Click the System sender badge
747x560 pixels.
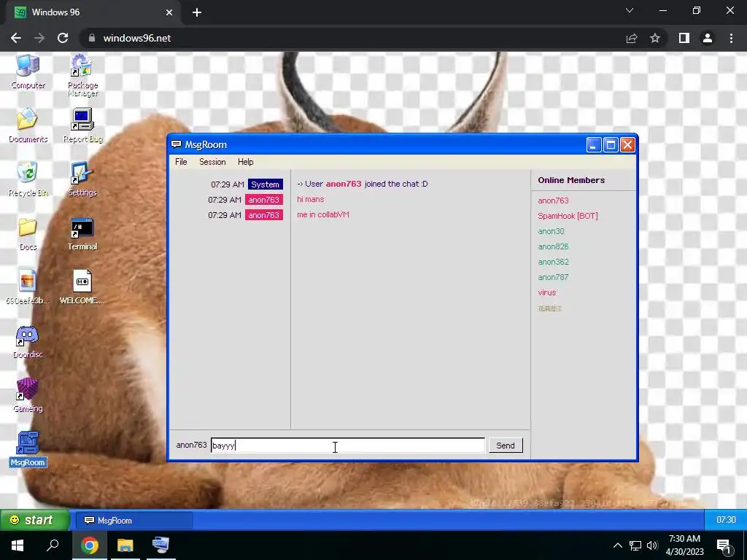click(266, 184)
